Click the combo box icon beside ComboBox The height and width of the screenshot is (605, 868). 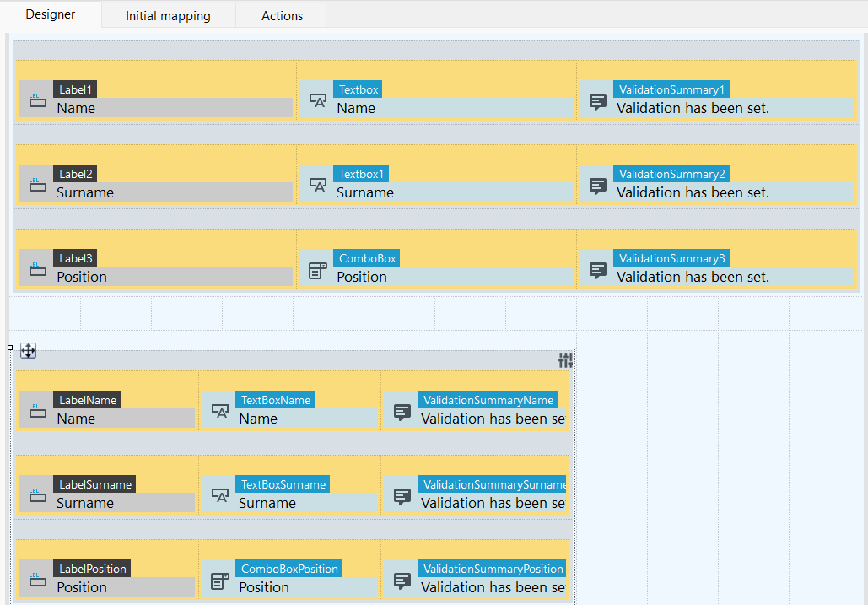coord(318,271)
